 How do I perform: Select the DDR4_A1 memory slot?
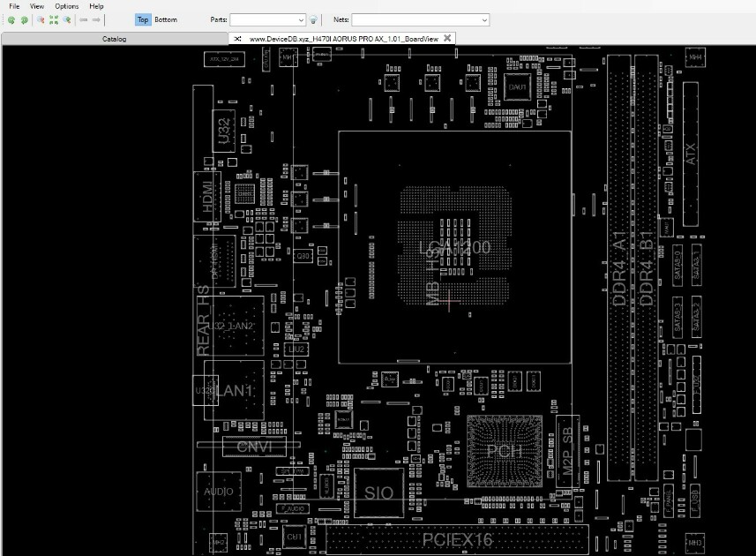619,268
